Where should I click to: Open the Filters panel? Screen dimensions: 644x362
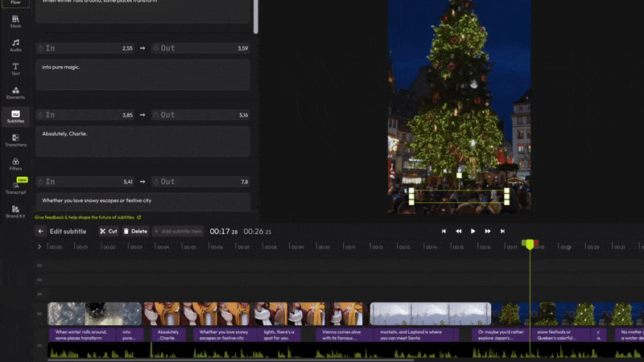pos(15,164)
